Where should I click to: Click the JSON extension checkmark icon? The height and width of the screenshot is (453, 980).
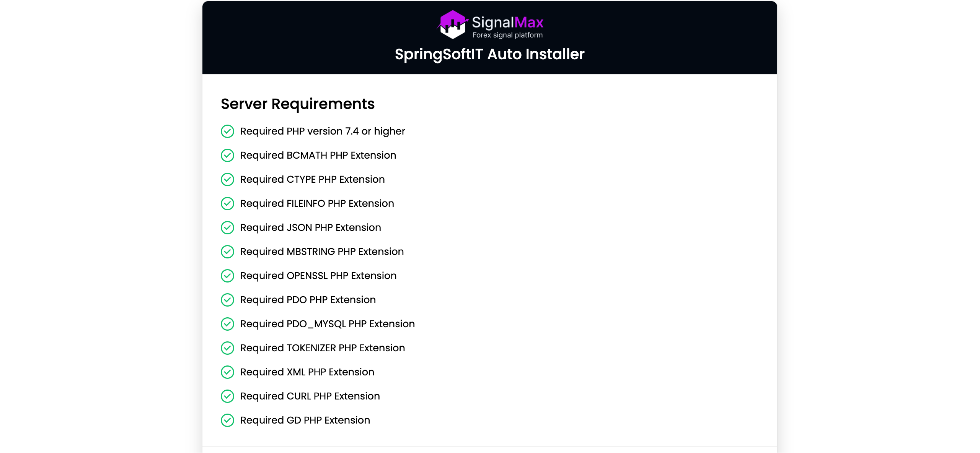(227, 227)
